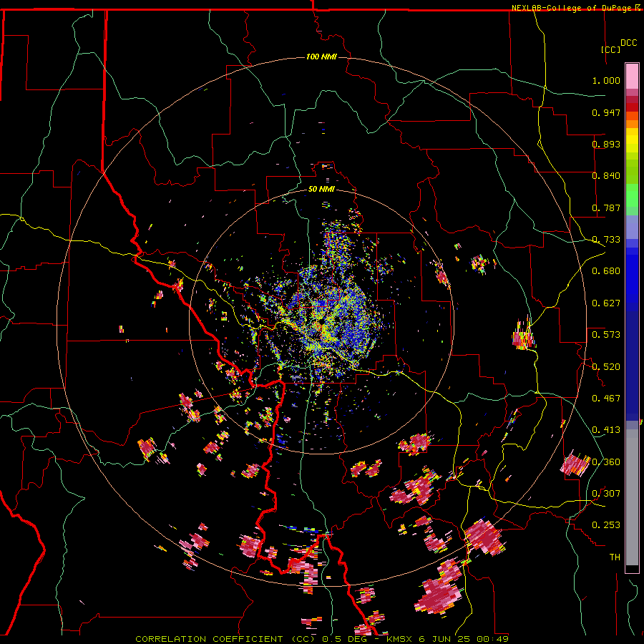Click the 0.787 scale value

pyautogui.click(x=606, y=208)
